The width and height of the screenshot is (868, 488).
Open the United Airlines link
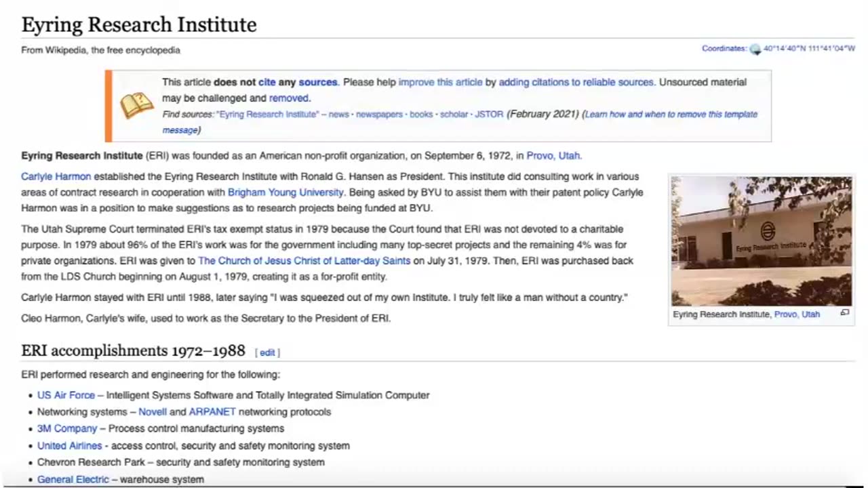coord(69,446)
